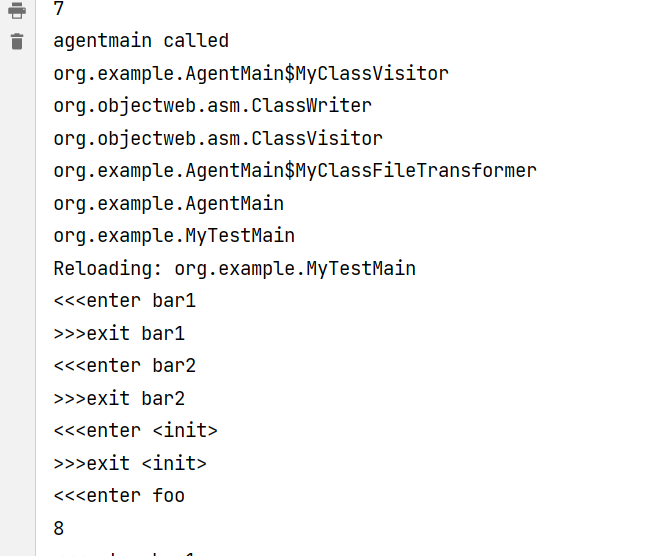Click the '<<<enter <init>' log line

135,431
